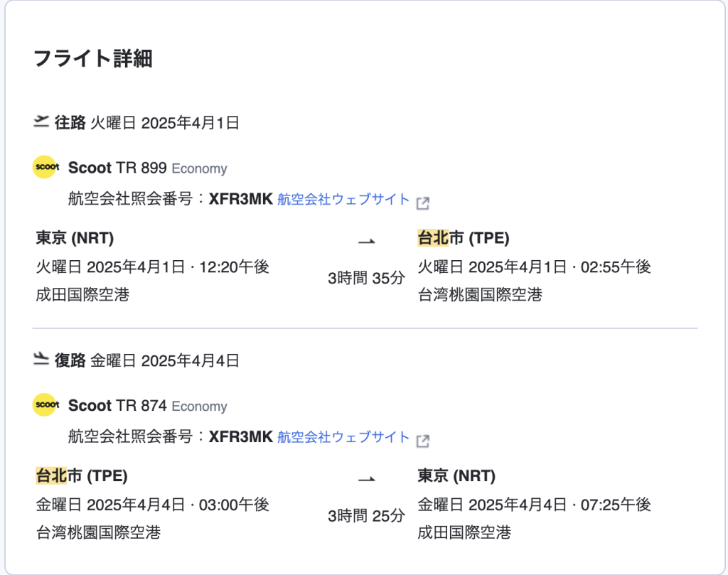Click external link icon in outbound flight section

tap(423, 203)
